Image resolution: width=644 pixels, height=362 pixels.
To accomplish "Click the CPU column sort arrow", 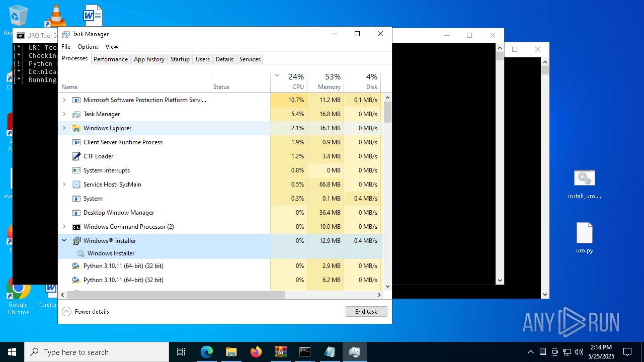I will [x=277, y=76].
